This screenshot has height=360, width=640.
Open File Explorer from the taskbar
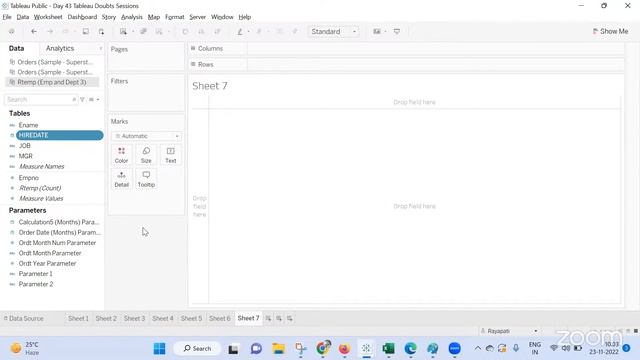click(279, 348)
